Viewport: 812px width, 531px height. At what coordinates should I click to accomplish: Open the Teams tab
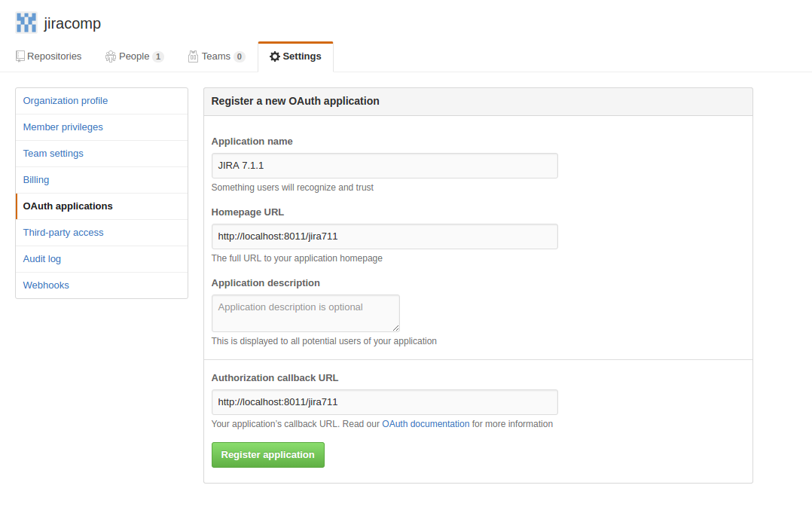coord(216,56)
